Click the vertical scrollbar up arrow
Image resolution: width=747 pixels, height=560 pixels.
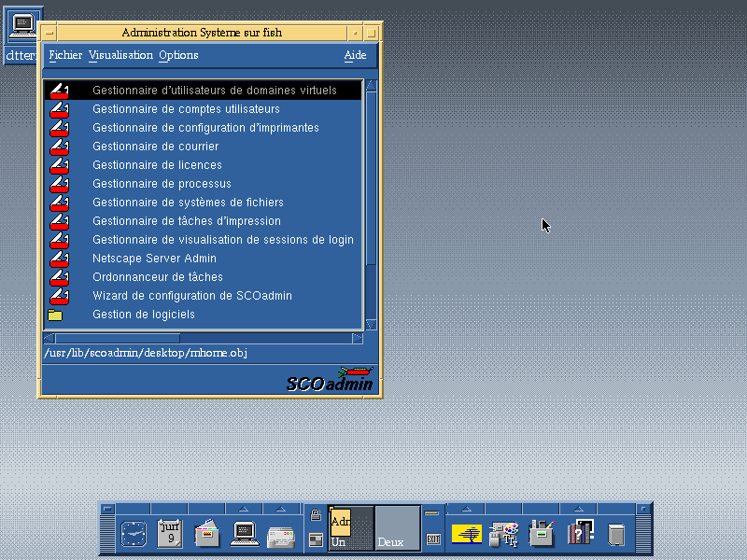[x=371, y=86]
